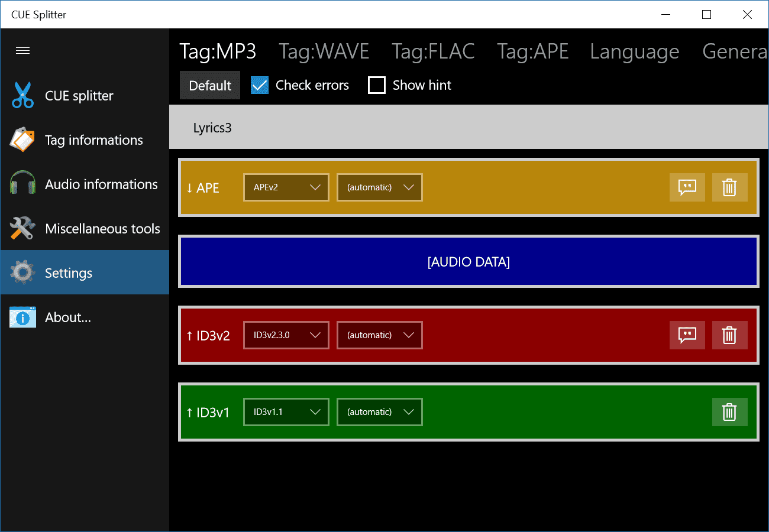Screen dimensions: 769x532
Task: Click the headphones Audio informations icon
Action: point(22,184)
